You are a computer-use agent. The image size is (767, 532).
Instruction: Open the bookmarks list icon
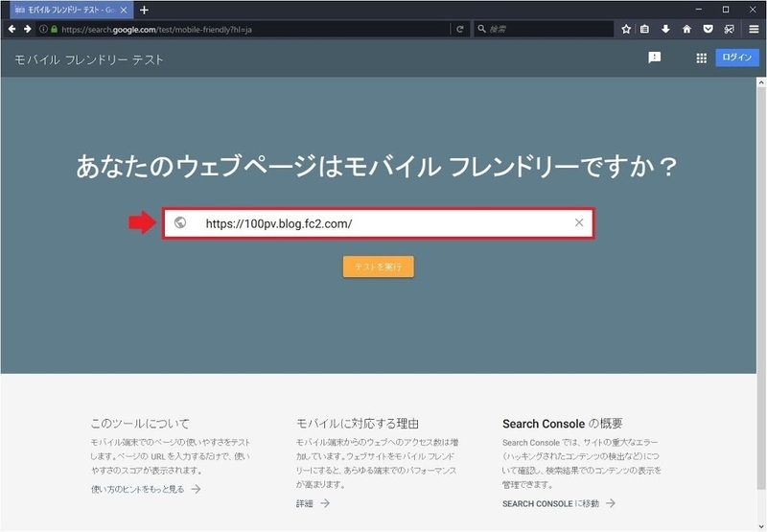644,30
